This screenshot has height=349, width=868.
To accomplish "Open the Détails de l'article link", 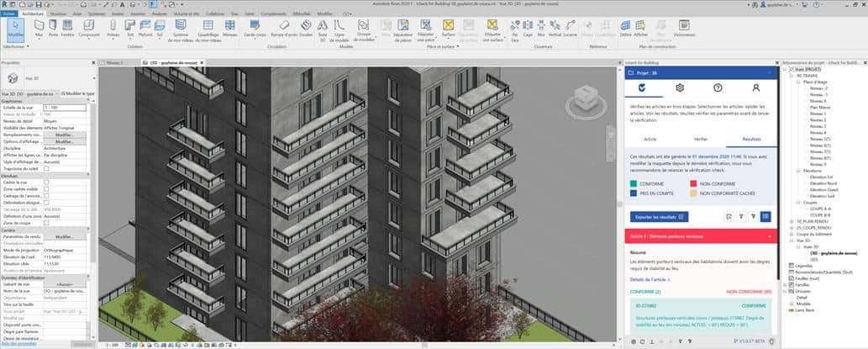I will coord(650,278).
